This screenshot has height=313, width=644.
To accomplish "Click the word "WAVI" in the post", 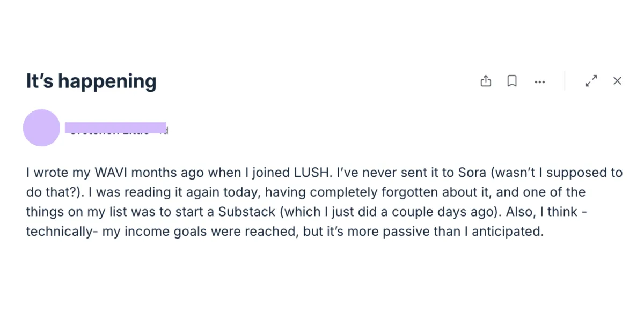I will point(110,173).
